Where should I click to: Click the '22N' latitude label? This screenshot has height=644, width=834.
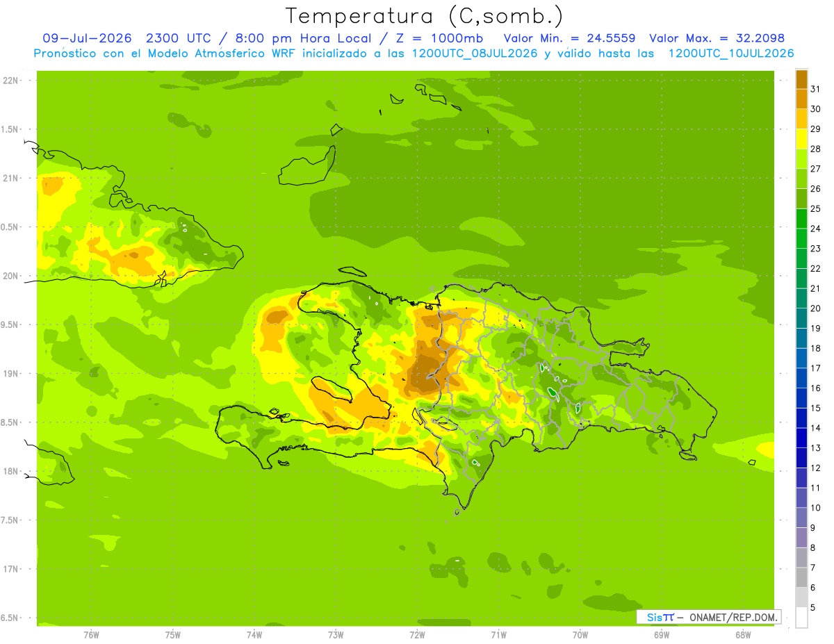(x=10, y=81)
